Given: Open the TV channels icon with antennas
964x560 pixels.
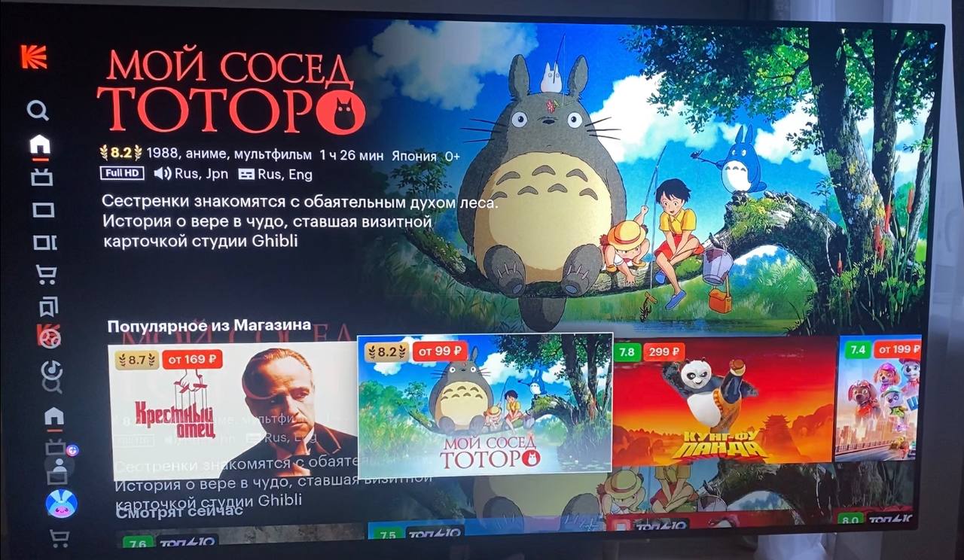Looking at the screenshot, I should [41, 178].
